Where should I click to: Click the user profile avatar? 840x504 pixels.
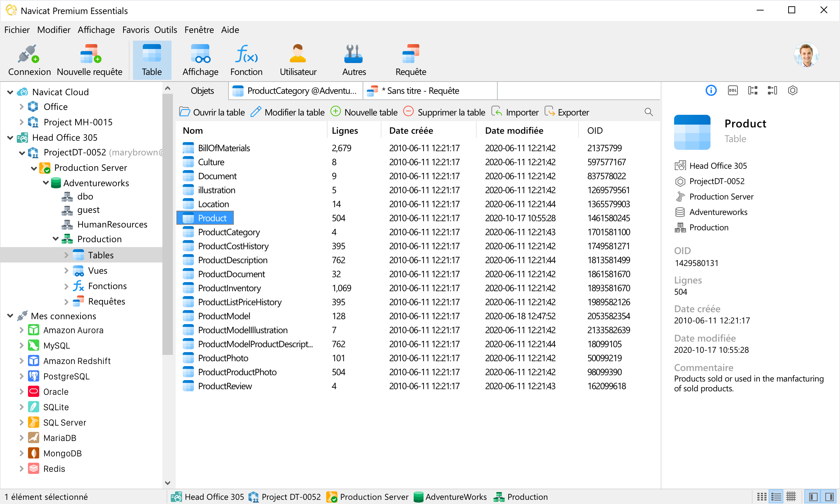click(806, 55)
